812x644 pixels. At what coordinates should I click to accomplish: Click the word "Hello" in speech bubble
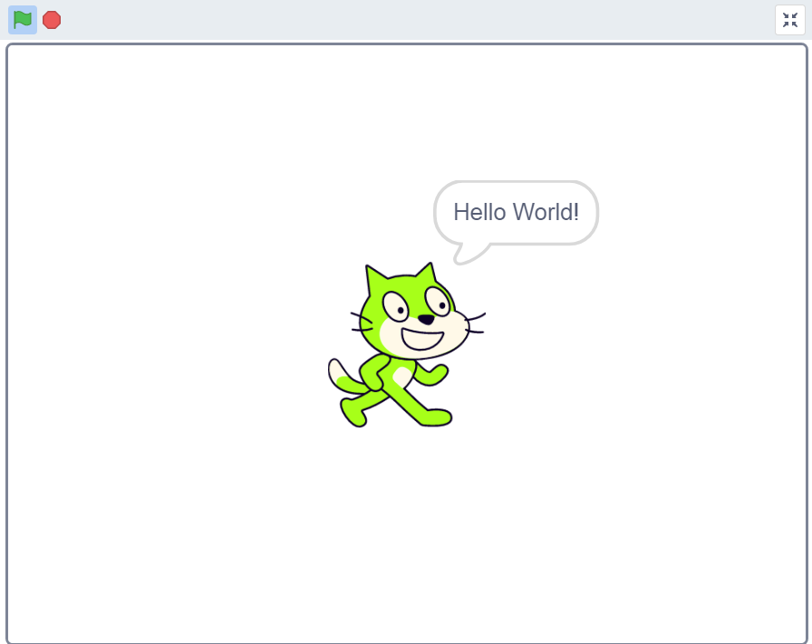tap(480, 212)
